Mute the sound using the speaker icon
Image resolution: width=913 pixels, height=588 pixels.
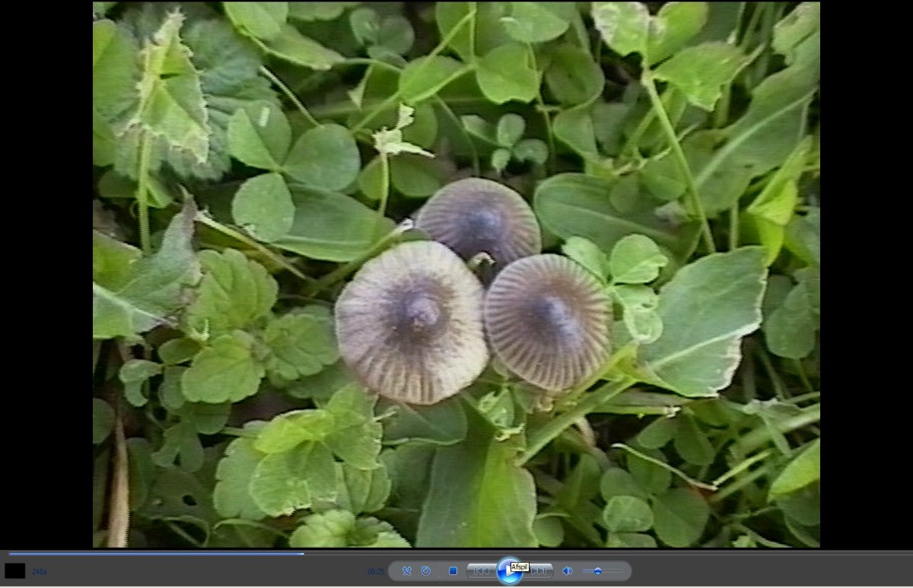pyautogui.click(x=567, y=571)
